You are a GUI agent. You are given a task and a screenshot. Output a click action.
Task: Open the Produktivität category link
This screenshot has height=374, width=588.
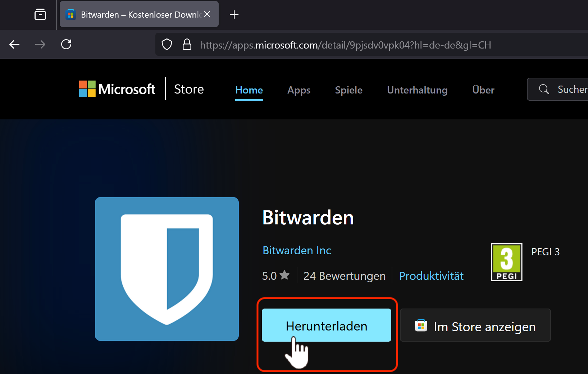click(x=431, y=276)
